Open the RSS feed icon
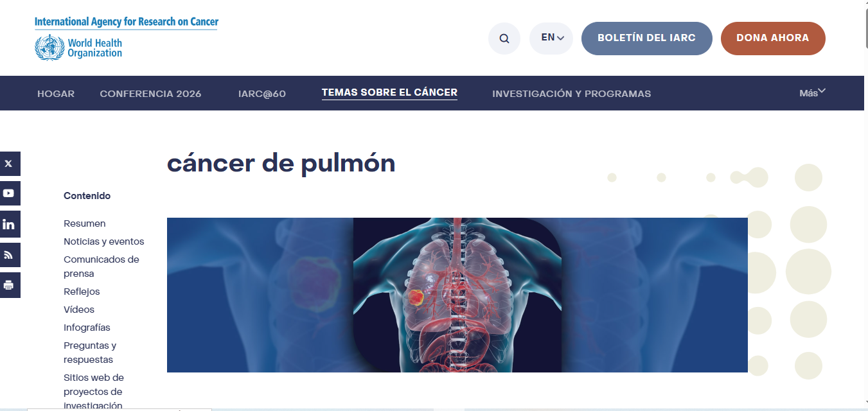The width and height of the screenshot is (868, 411). point(9,255)
